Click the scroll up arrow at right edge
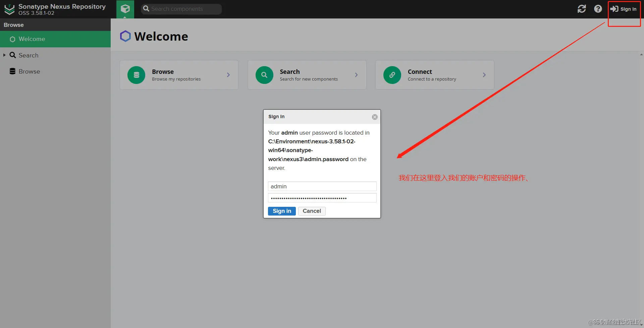Viewport: 644px width, 328px height. 641,54
